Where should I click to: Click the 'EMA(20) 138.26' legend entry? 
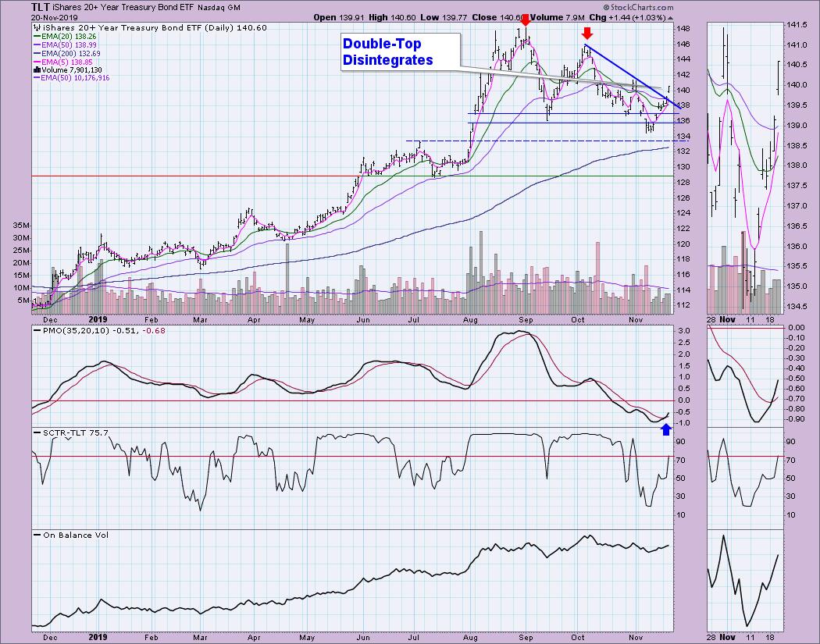(69, 36)
